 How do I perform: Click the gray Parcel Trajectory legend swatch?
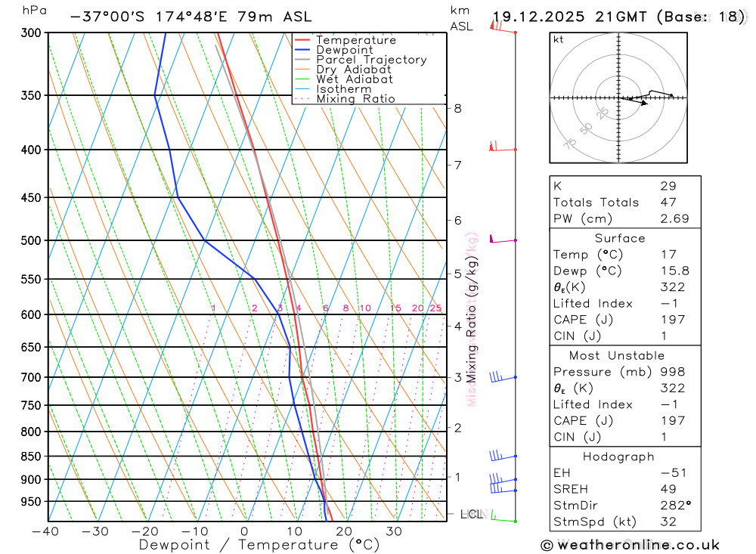[302, 60]
